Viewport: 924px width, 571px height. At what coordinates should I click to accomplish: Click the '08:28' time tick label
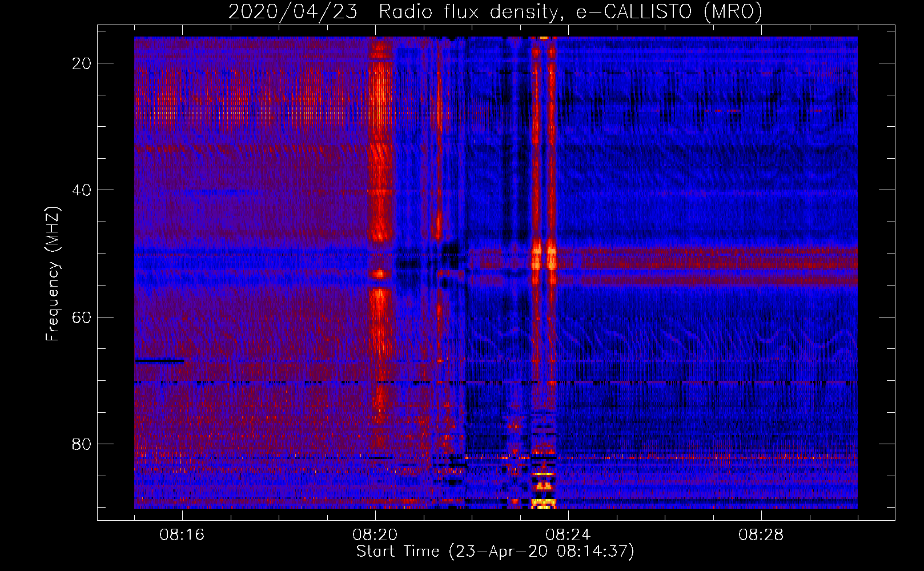(x=761, y=535)
